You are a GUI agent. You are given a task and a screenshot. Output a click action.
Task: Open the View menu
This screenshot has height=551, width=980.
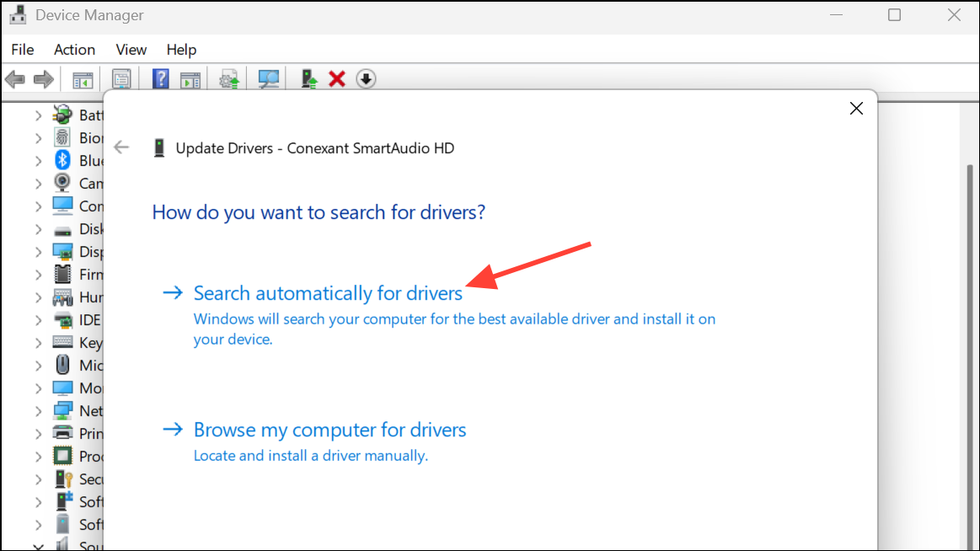tap(131, 50)
